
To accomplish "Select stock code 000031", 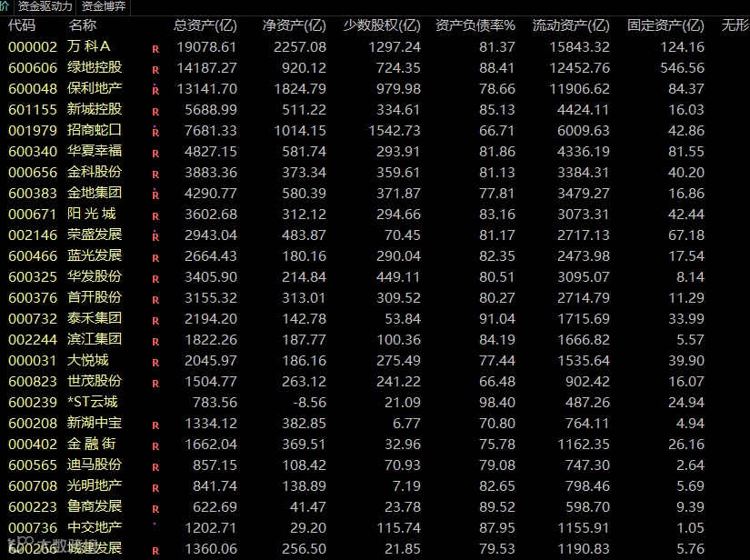I will pos(33,361).
